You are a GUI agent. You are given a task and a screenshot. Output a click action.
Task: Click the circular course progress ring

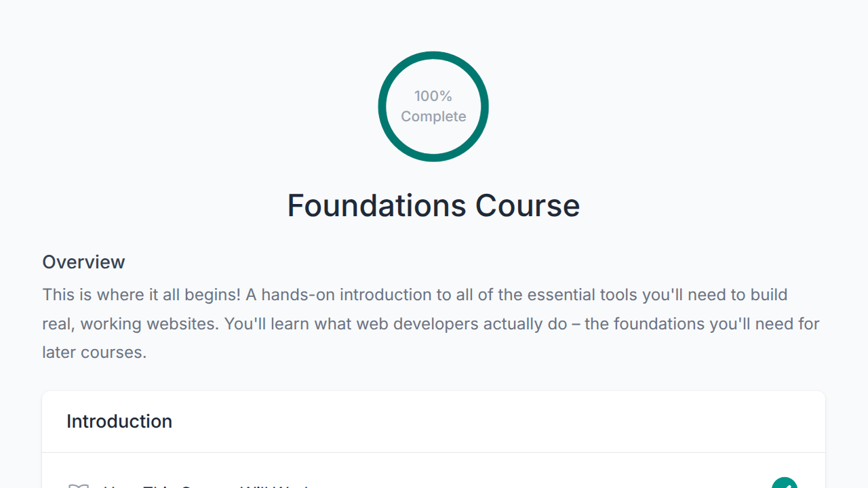point(433,106)
